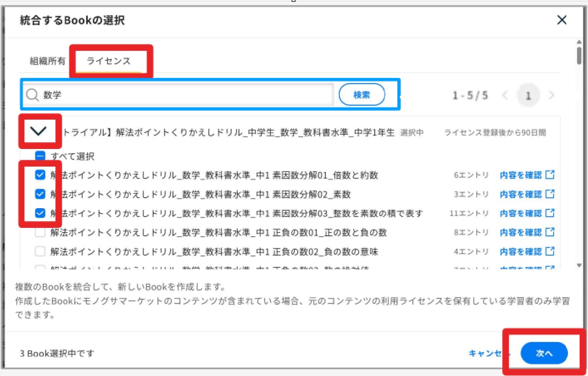Close the 統合するBookの選択 dialog with X
This screenshot has width=588, height=376.
pos(562,20)
